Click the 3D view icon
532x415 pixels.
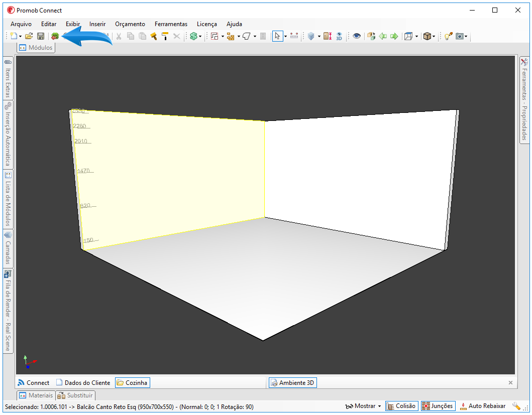pyautogui.click(x=339, y=36)
